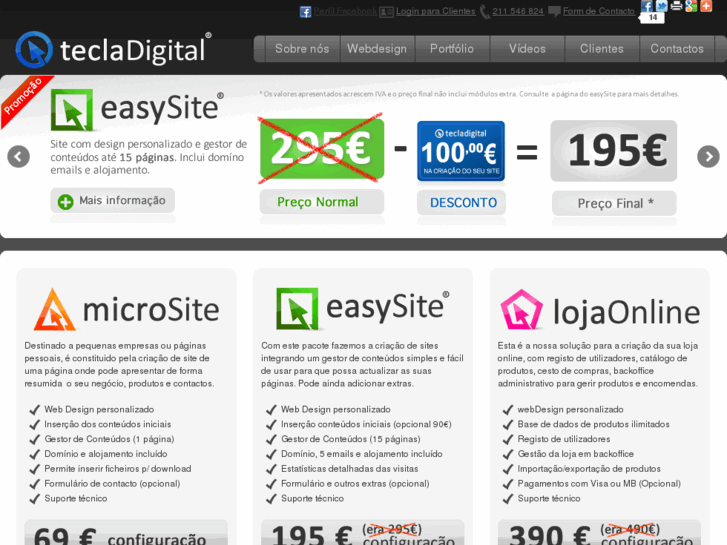Image resolution: width=727 pixels, height=545 pixels.
Task: Click the green plus icon in Mais informação
Action: click(x=65, y=201)
